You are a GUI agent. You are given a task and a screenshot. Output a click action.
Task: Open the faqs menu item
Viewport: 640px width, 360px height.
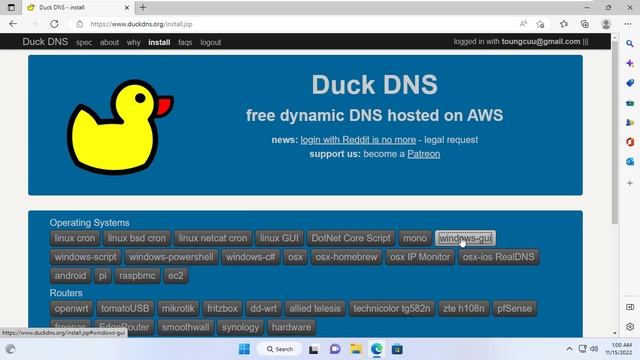pyautogui.click(x=185, y=42)
